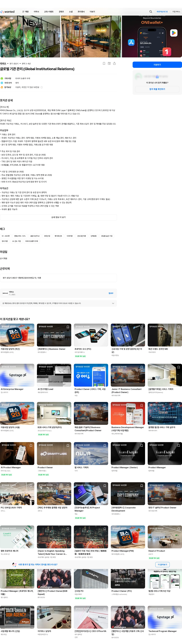Bookmark the [플랫폼기획팀] 서비스 기획자 card
The height and width of the screenshot is (644, 182).
pyautogui.click(x=178, y=367)
